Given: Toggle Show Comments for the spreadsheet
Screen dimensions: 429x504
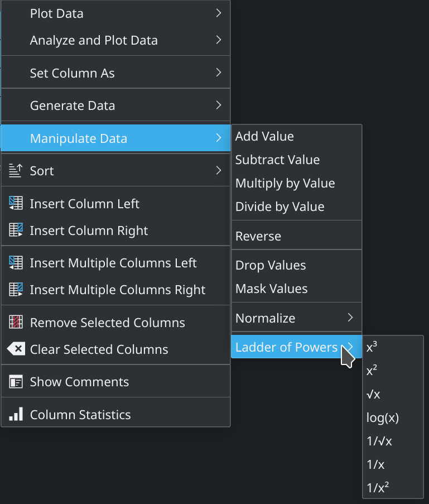Looking at the screenshot, I should point(79,382).
